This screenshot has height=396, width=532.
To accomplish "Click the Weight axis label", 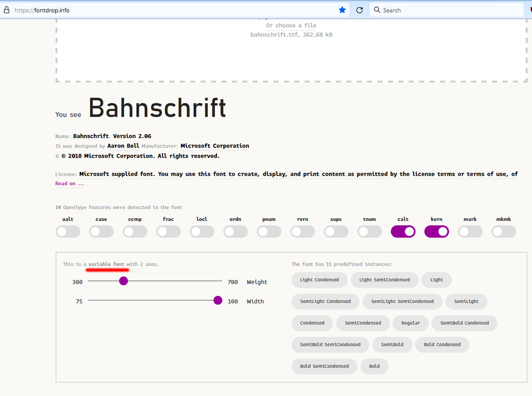I will (257, 282).
